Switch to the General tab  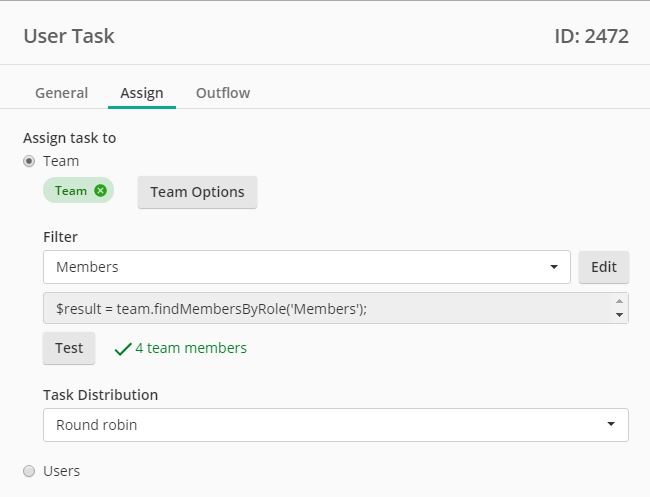61,93
